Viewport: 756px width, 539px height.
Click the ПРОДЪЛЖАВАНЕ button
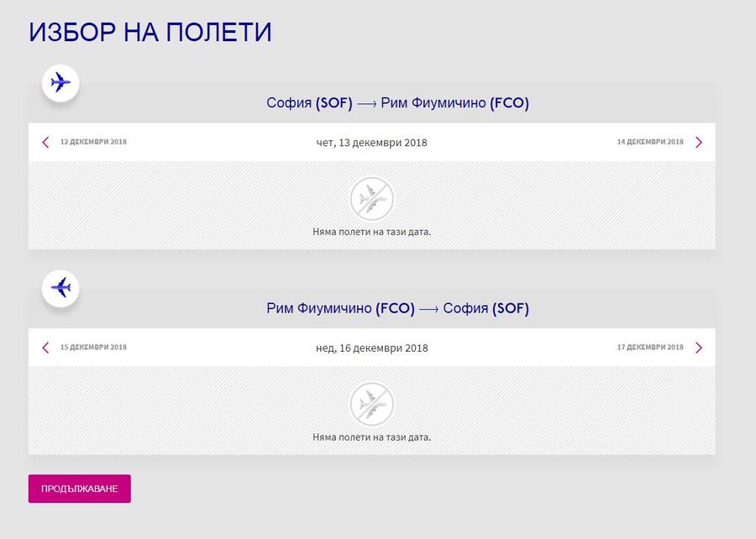click(80, 489)
